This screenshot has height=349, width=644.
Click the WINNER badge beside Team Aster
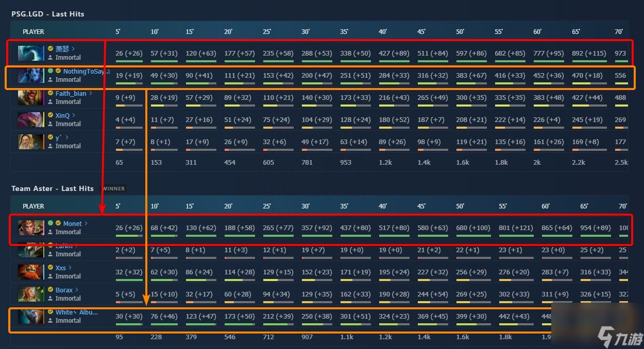(x=113, y=188)
